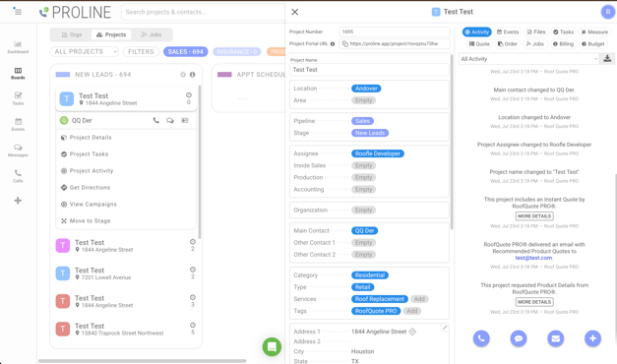Change Pipeline value Sales
617x364 pixels.
pyautogui.click(x=362, y=121)
